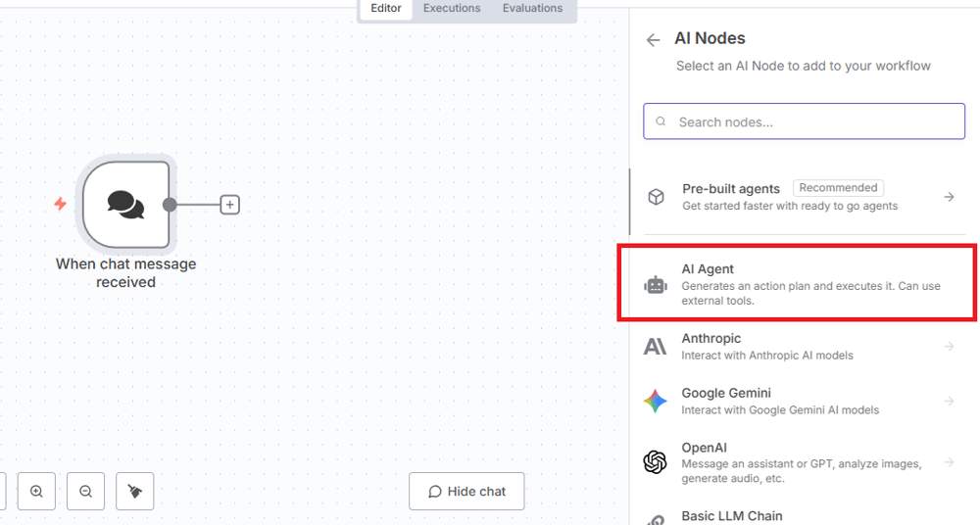This screenshot has height=525, width=980.
Task: Tidy up workflow with broom icon
Action: [x=134, y=492]
